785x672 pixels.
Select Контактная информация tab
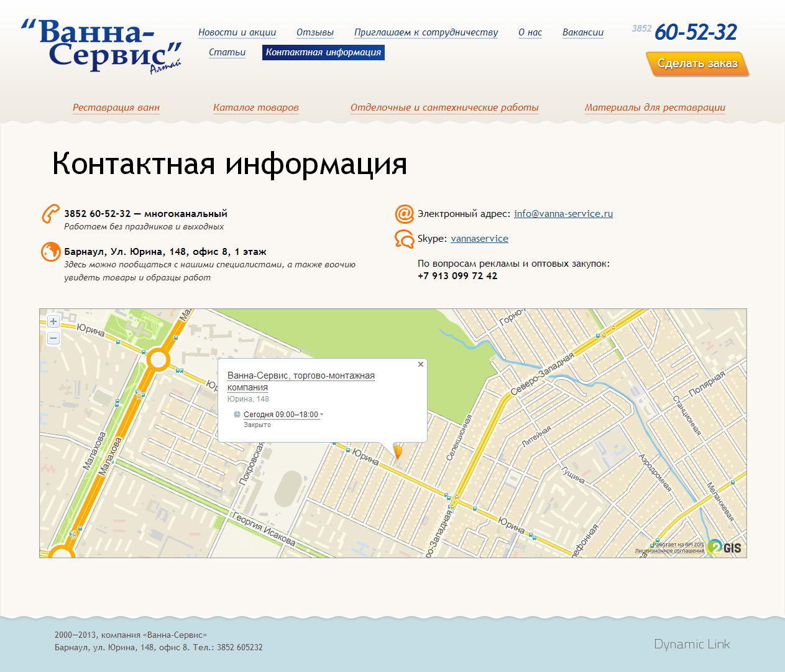[x=324, y=52]
